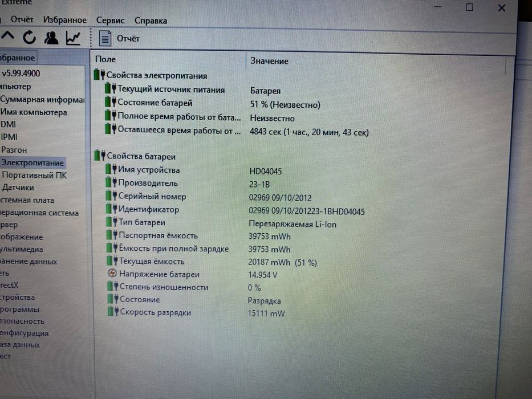532x399 pixels.
Task: Click battery icon beside Текущий источник питания
Action: [111, 88]
